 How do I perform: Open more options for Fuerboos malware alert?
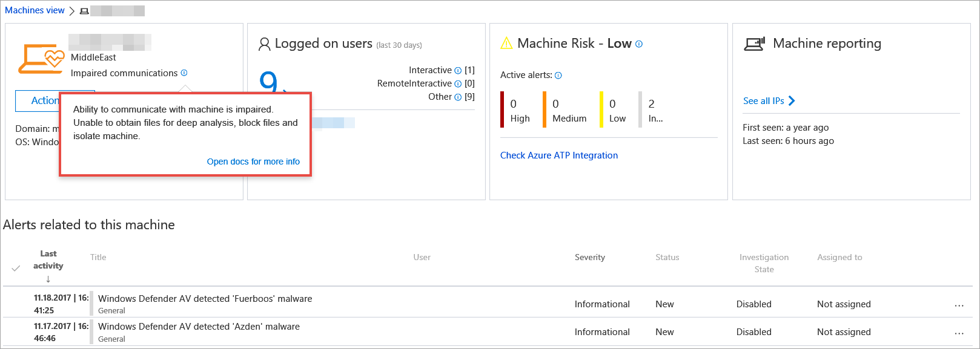coord(959,305)
